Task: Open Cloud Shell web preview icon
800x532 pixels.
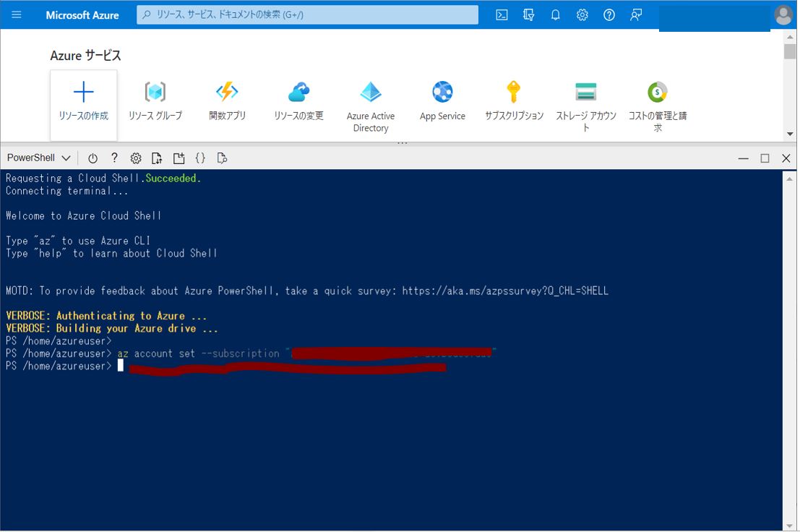Action: [x=222, y=158]
